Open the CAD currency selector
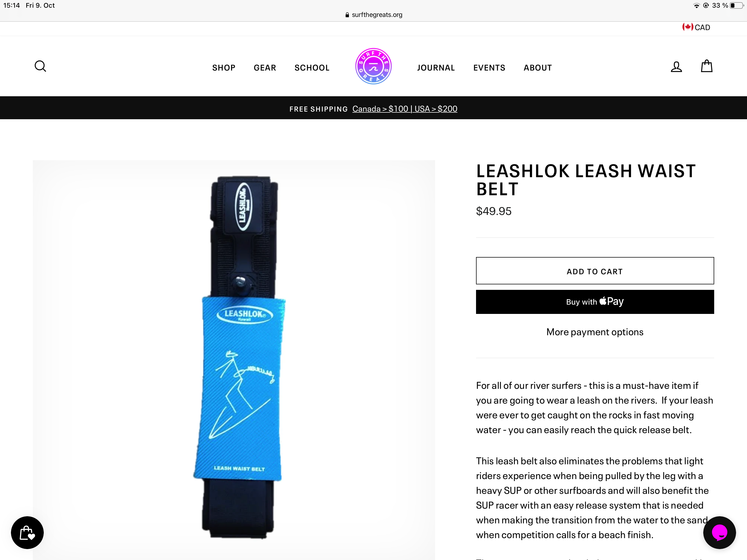747x560 pixels. tap(696, 27)
